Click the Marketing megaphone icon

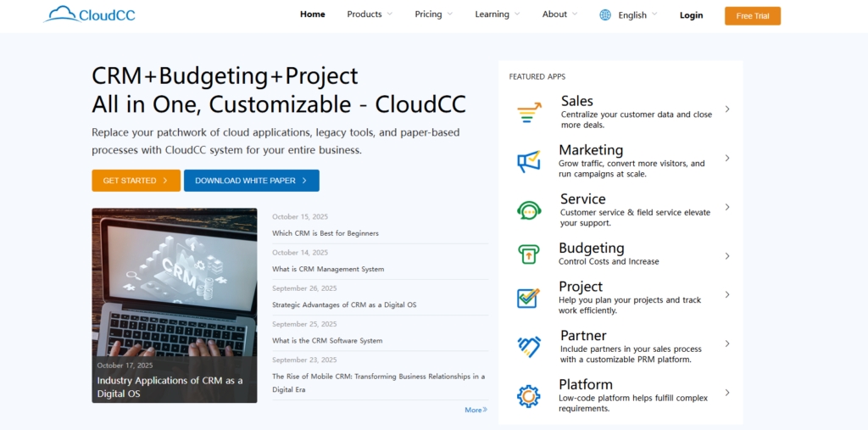[529, 161]
